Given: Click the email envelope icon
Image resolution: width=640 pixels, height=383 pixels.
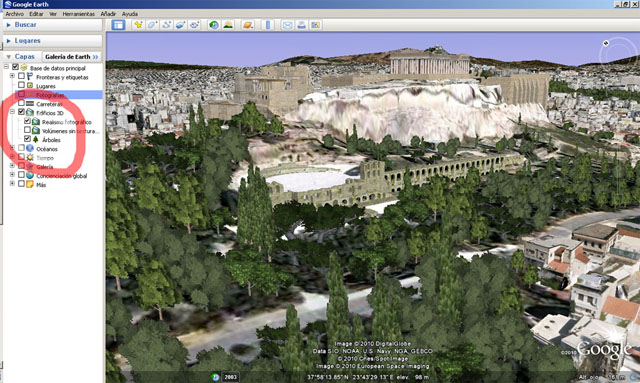Looking at the screenshot, I should (287, 25).
